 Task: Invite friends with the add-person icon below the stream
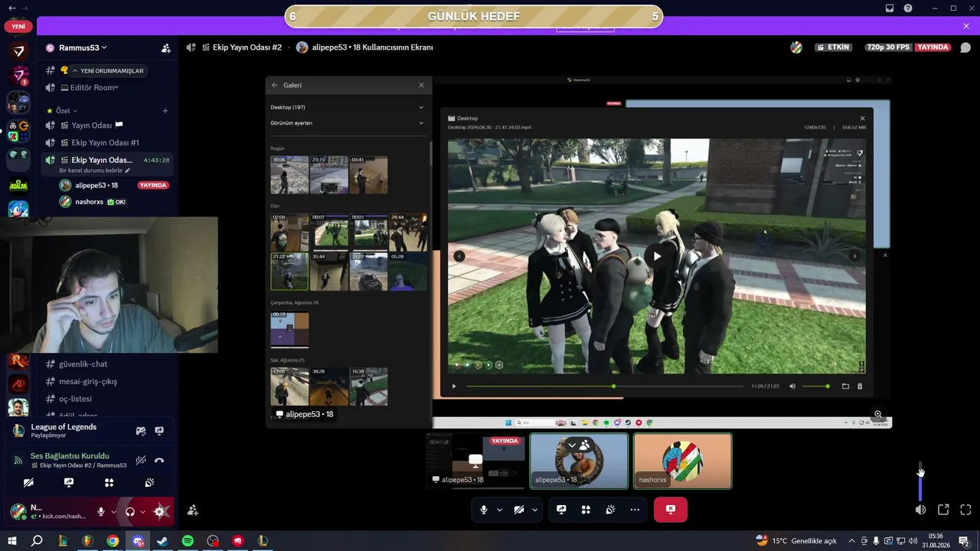pyautogui.click(x=193, y=510)
